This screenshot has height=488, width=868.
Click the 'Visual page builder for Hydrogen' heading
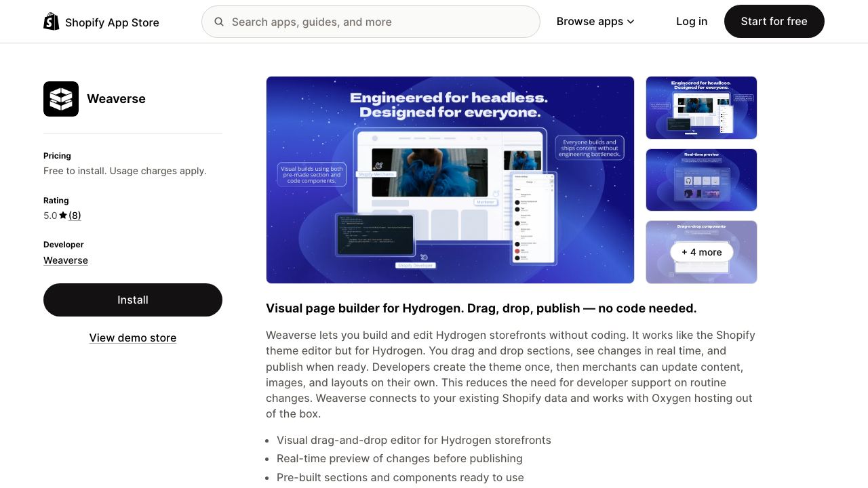point(481,308)
